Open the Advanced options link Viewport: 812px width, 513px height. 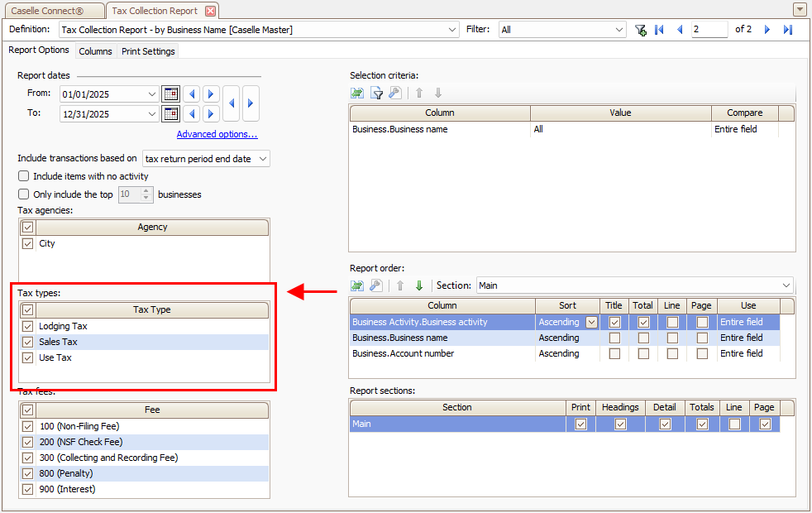217,134
